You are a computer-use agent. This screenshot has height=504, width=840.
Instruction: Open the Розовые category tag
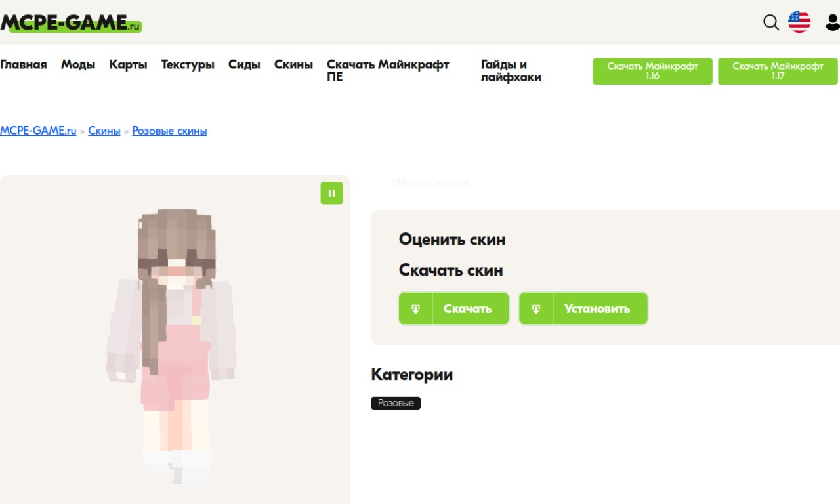click(396, 403)
